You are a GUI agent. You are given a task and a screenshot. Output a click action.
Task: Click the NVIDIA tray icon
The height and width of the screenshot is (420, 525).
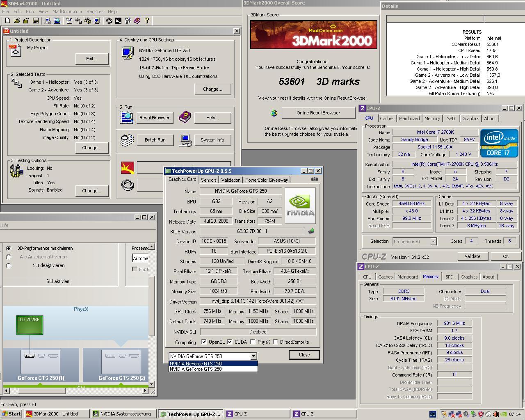point(503,414)
